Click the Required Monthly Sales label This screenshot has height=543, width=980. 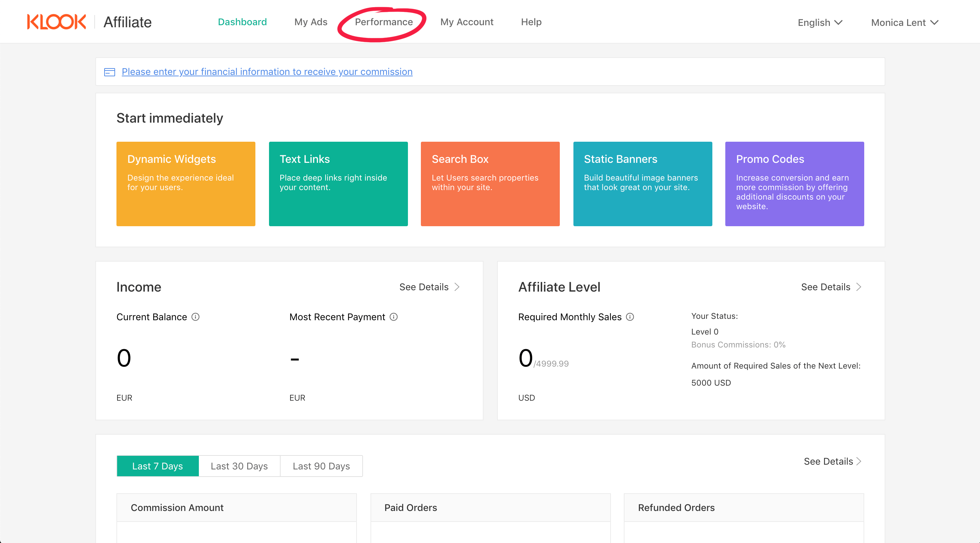pos(570,317)
